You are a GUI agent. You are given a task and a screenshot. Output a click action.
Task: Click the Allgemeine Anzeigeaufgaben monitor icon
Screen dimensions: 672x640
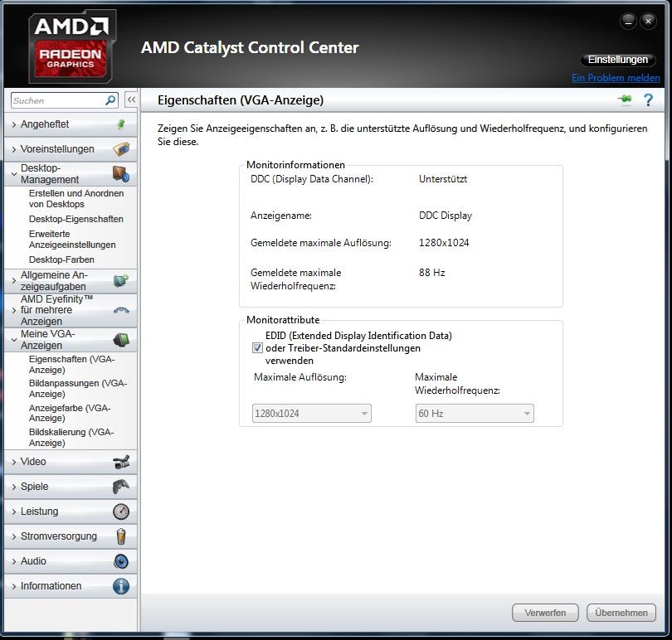(121, 280)
